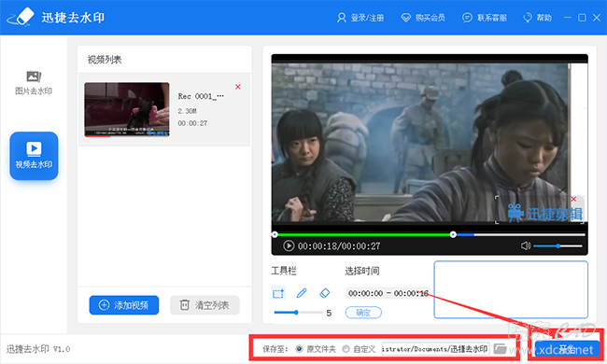Click the 迅捷去水印 V1.0 version text
The image size is (607, 364).
pyautogui.click(x=38, y=349)
